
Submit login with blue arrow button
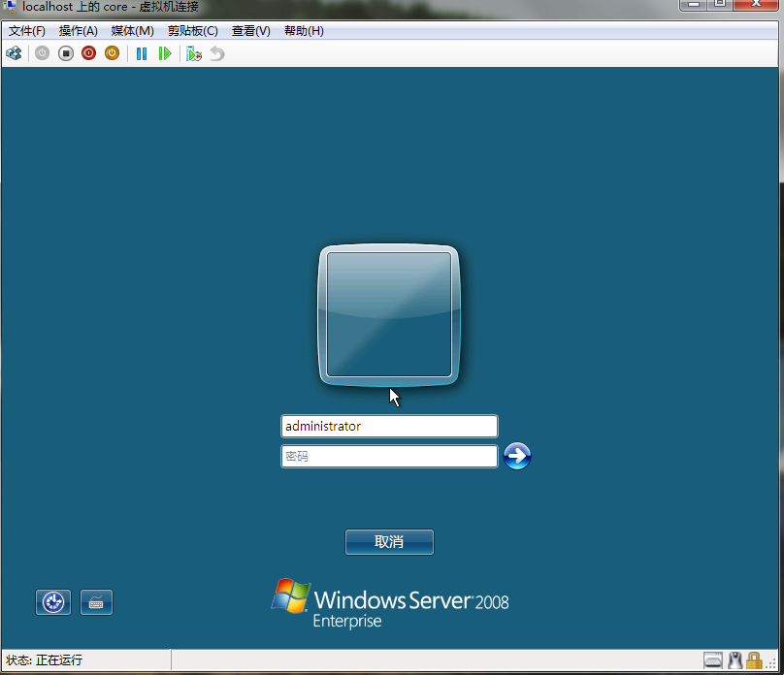pyautogui.click(x=517, y=456)
